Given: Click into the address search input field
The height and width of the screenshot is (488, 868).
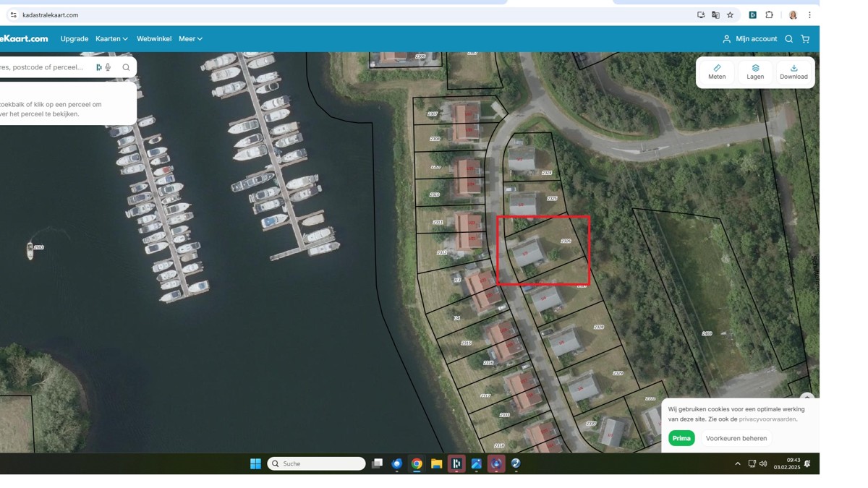Looking at the screenshot, I should tap(43, 67).
